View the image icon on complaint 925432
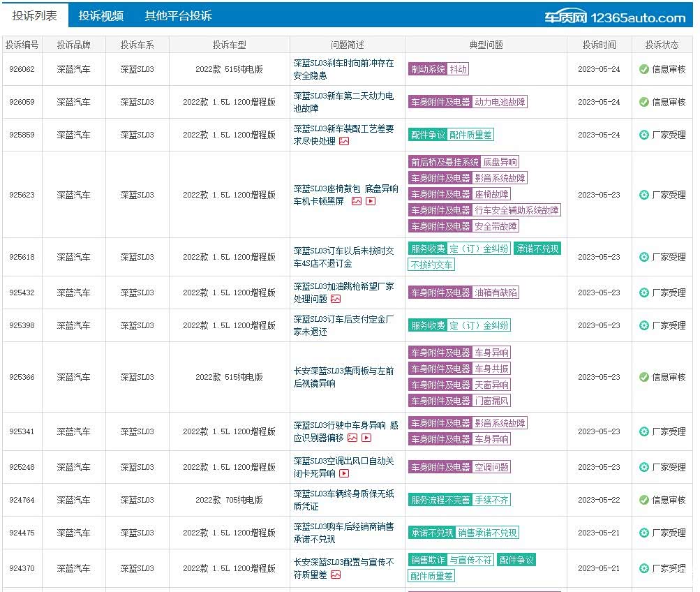The height and width of the screenshot is (592, 700). pos(336,299)
